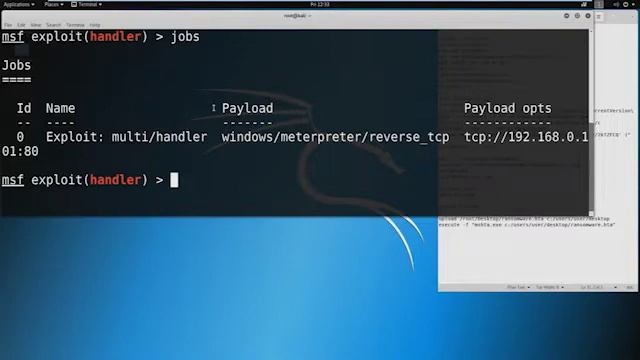
Task: Click the terminal's vertical scrollbar
Action: point(591,122)
